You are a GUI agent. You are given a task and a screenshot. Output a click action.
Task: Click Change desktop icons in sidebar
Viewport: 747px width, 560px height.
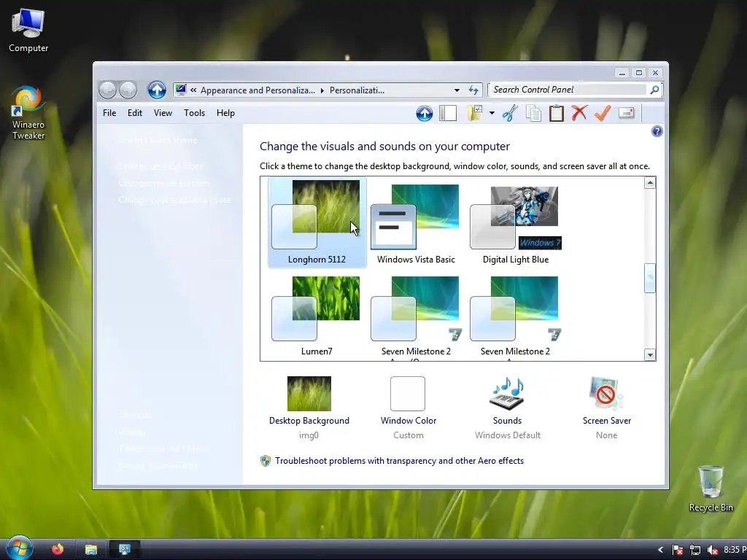pyautogui.click(x=160, y=166)
